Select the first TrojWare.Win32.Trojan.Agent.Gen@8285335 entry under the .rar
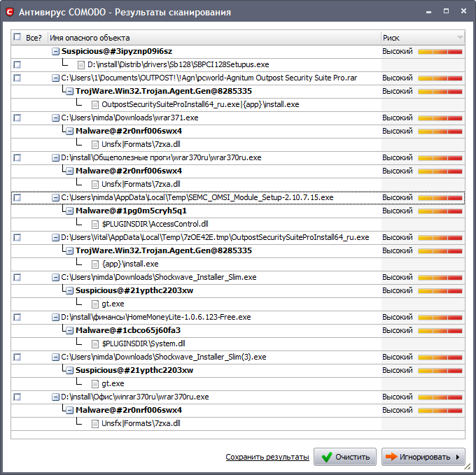Screen dimensions: 476x475 click(x=164, y=92)
